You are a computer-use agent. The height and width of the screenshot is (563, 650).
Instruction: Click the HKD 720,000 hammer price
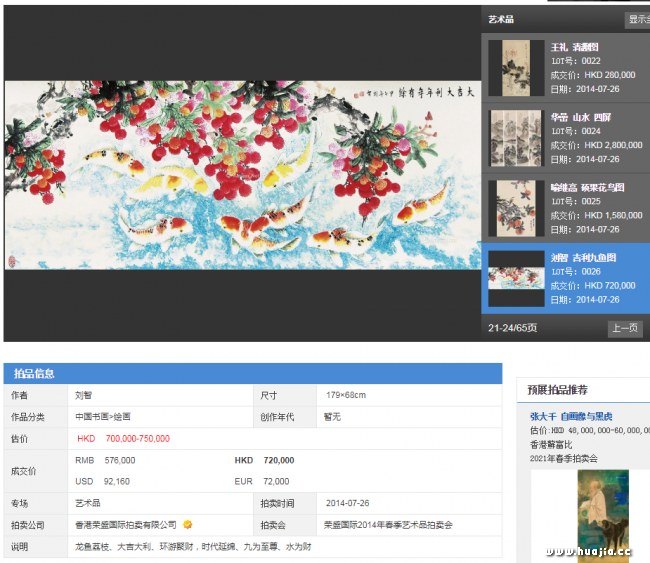coord(264,460)
